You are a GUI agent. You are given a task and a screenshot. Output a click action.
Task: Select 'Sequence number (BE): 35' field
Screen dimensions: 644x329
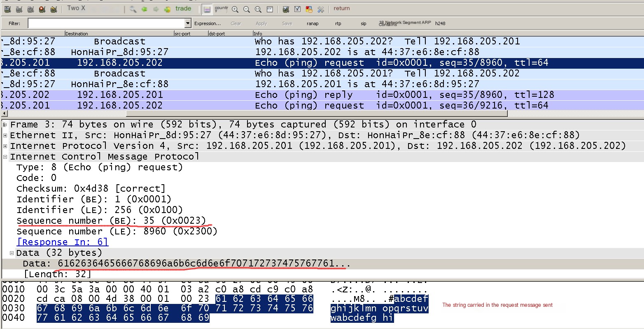coord(111,221)
